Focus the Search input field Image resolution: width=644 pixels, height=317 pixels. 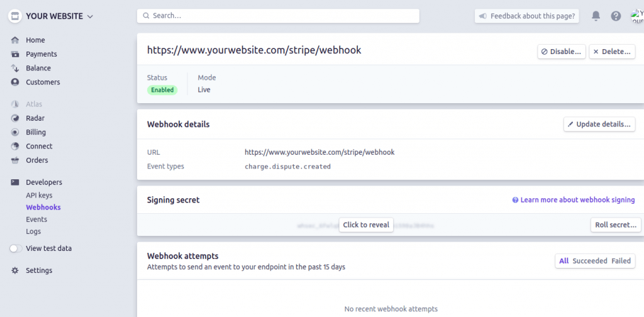(278, 16)
